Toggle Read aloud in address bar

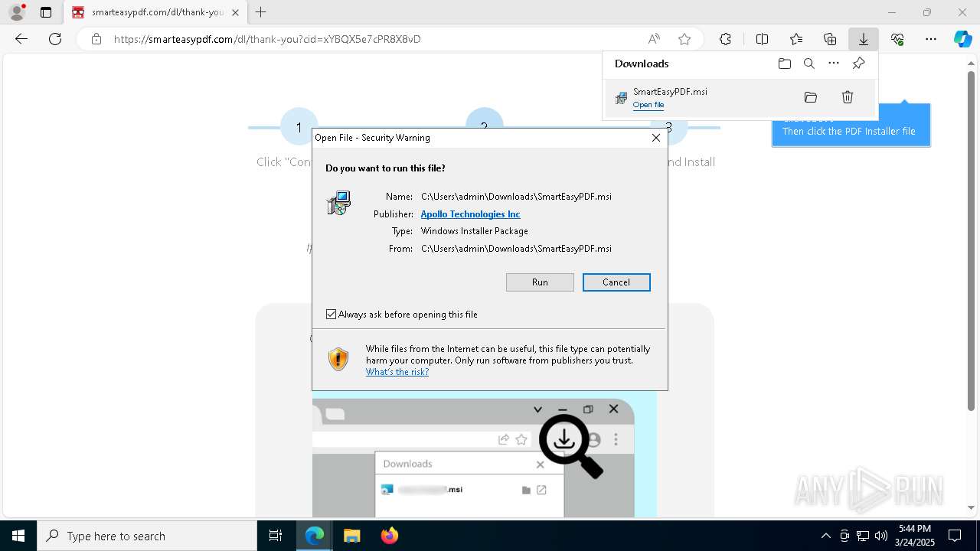(x=654, y=39)
